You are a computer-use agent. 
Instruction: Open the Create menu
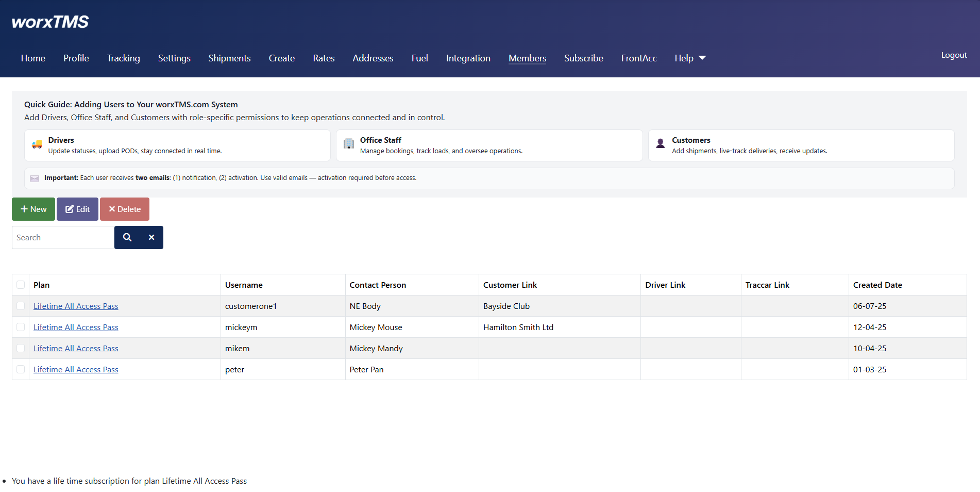[281, 58]
